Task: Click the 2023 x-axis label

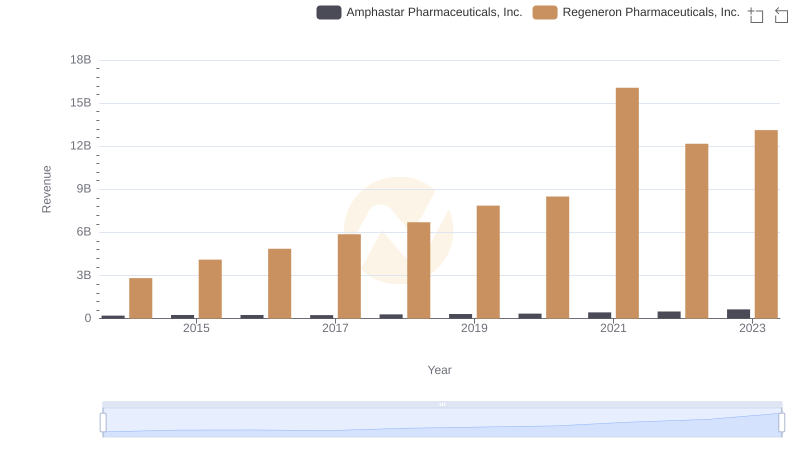Action: (753, 328)
